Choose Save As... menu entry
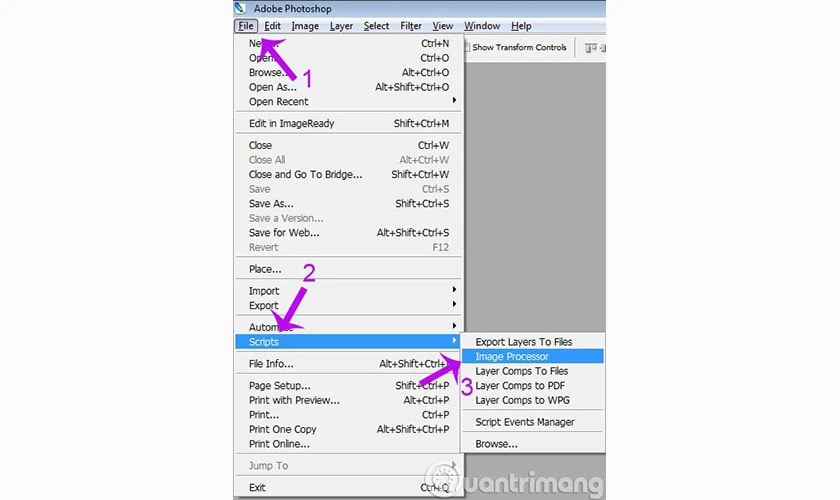Image resolution: width=840 pixels, height=500 pixels. coord(348,204)
